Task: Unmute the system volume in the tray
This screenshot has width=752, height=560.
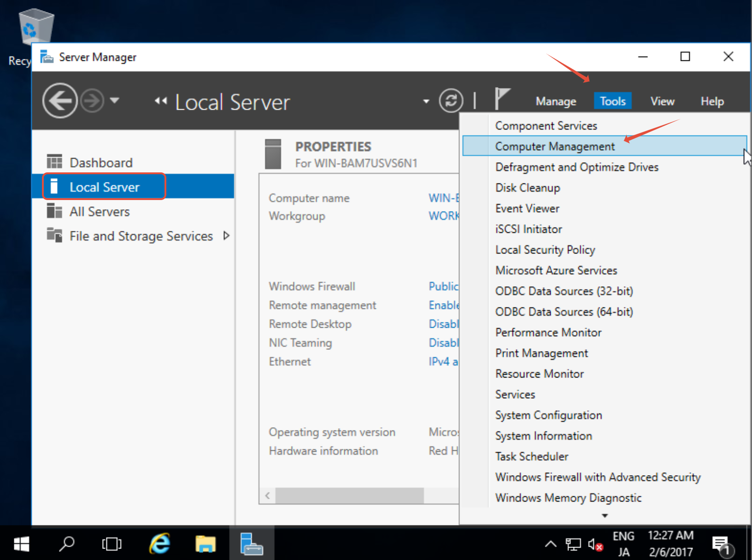Action: [x=595, y=544]
